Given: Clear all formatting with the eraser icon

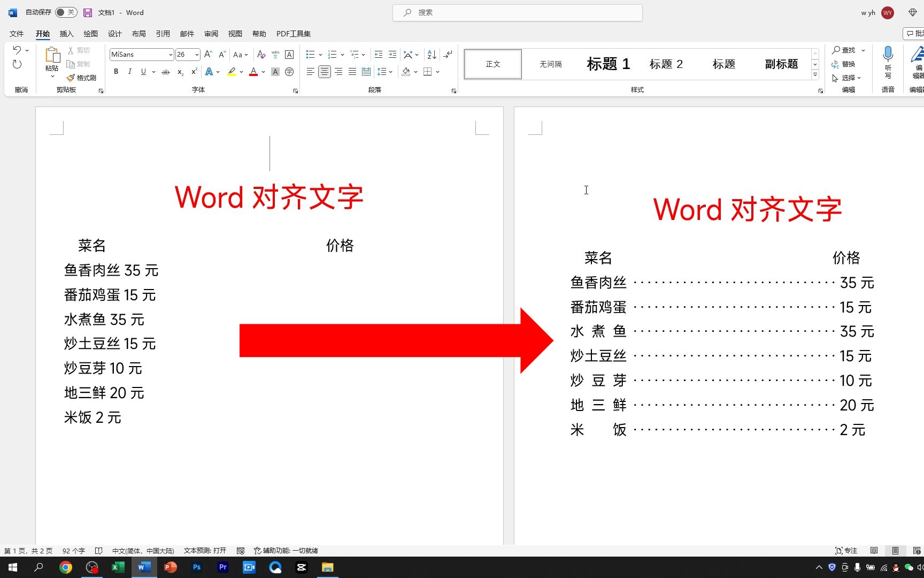Looking at the screenshot, I should click(x=261, y=54).
